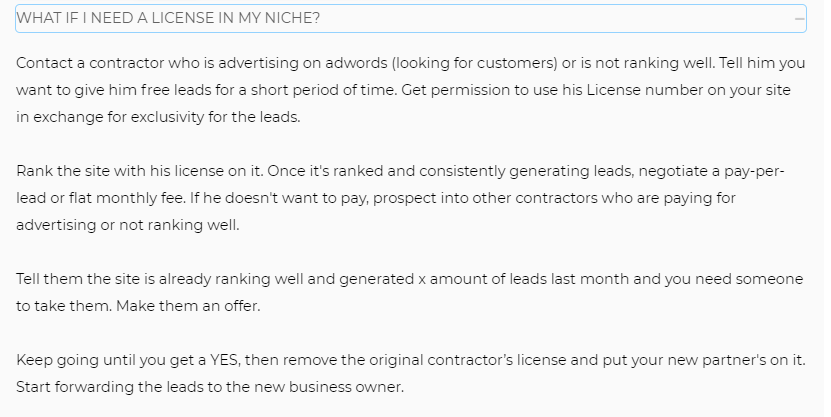Click the paragraph starting "Tell them the site"
Viewport: 831px width, 417px height.
pyautogui.click(x=410, y=292)
